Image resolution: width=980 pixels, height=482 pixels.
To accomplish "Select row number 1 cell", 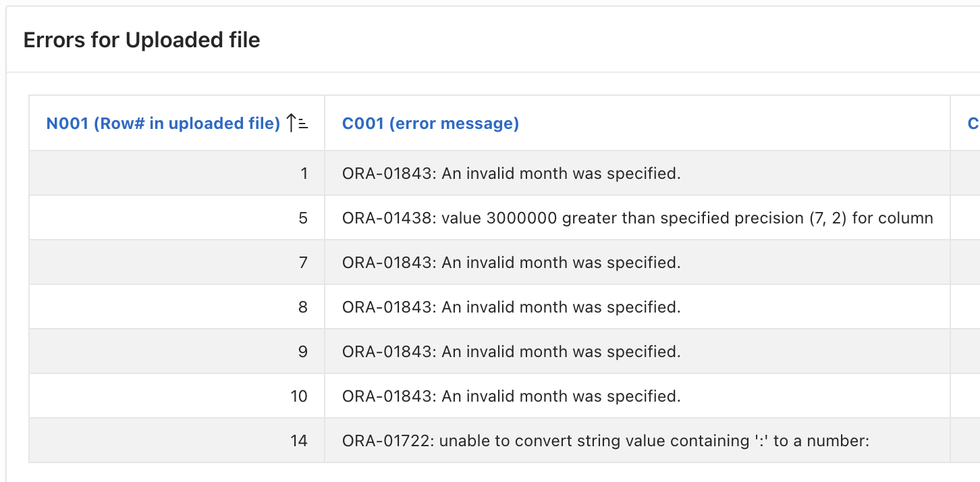I will [177, 173].
